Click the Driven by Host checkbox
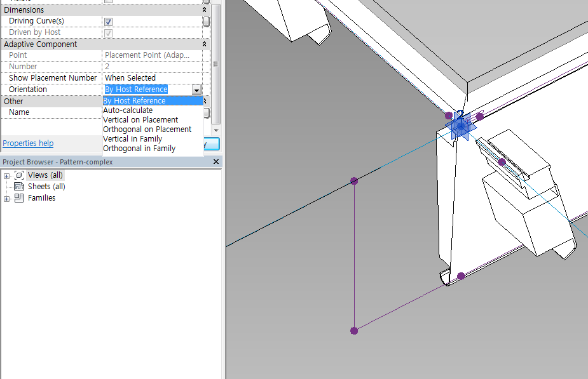Screen dimensions: 588x379 (108, 33)
